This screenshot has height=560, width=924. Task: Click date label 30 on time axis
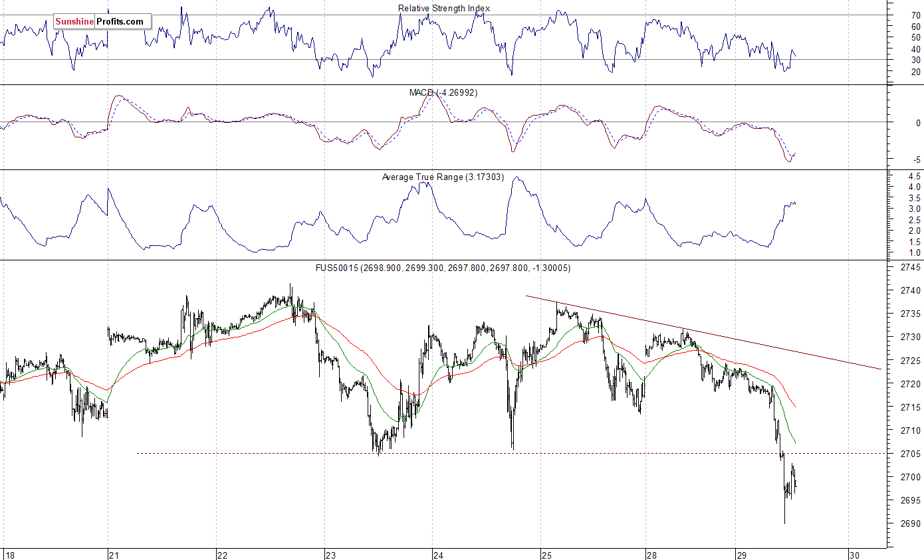pos(855,555)
